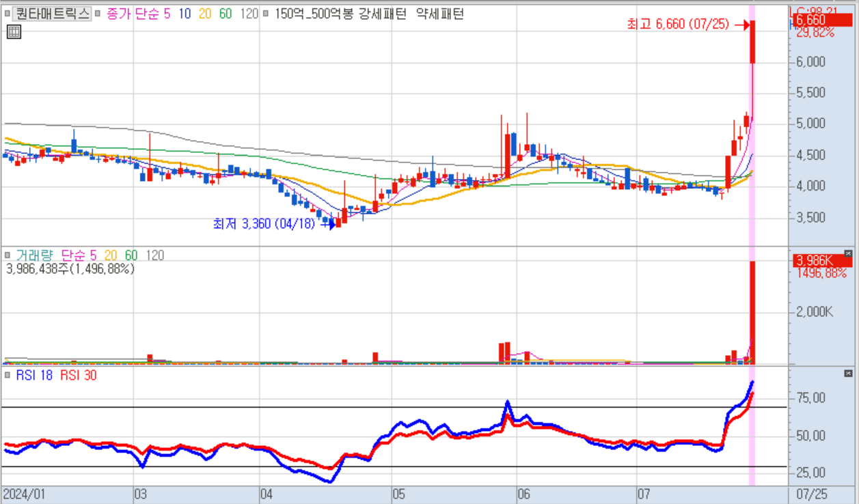Click the 최고 6,660 (07/25) annotation
This screenshot has width=859, height=504.
(x=679, y=25)
